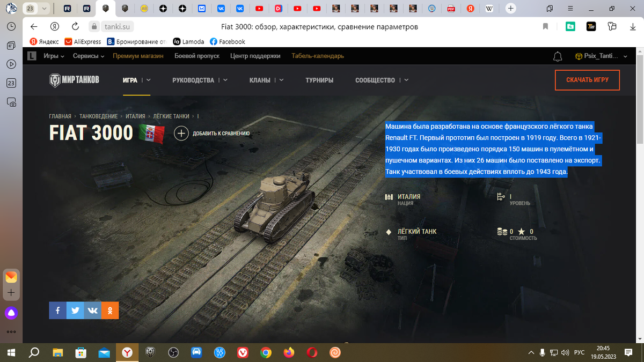Click the Yandex home button by the address bar
The height and width of the screenshot is (362, 644).
pyautogui.click(x=55, y=27)
